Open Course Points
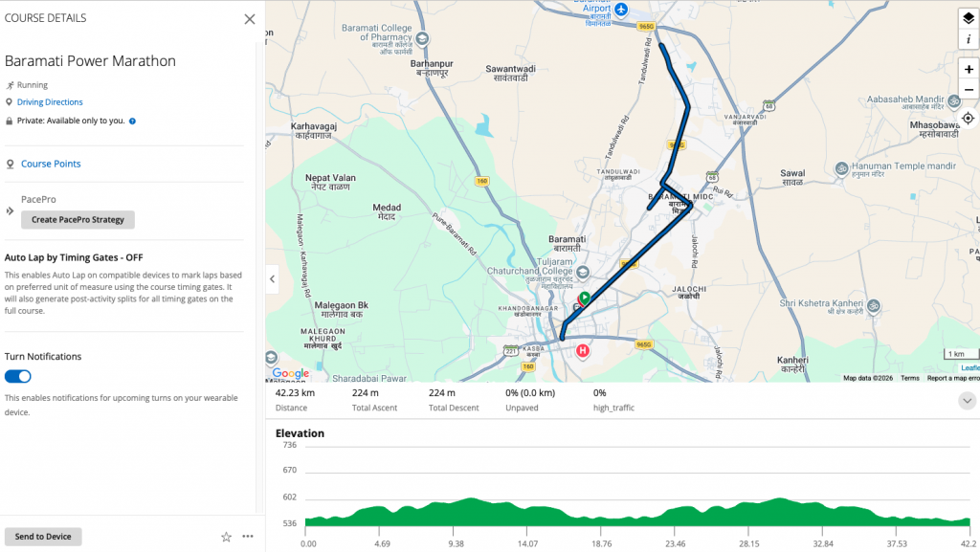Image resolution: width=980 pixels, height=552 pixels. tap(51, 164)
